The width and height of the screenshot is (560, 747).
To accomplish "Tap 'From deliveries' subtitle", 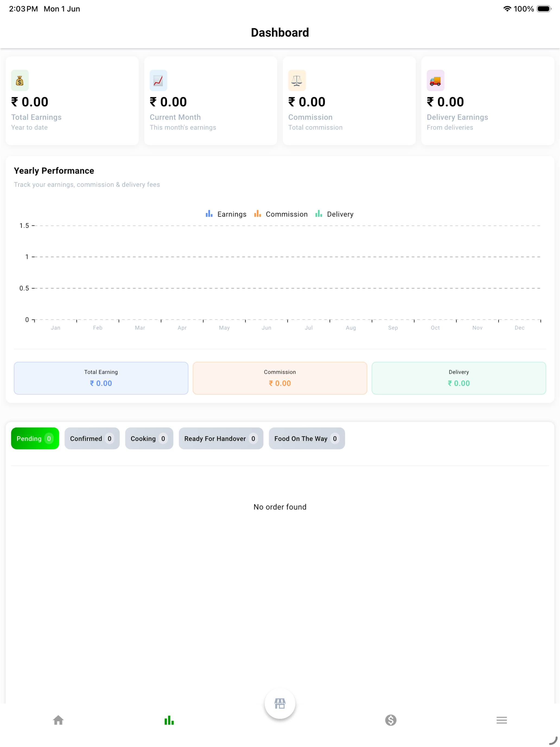I will click(450, 127).
